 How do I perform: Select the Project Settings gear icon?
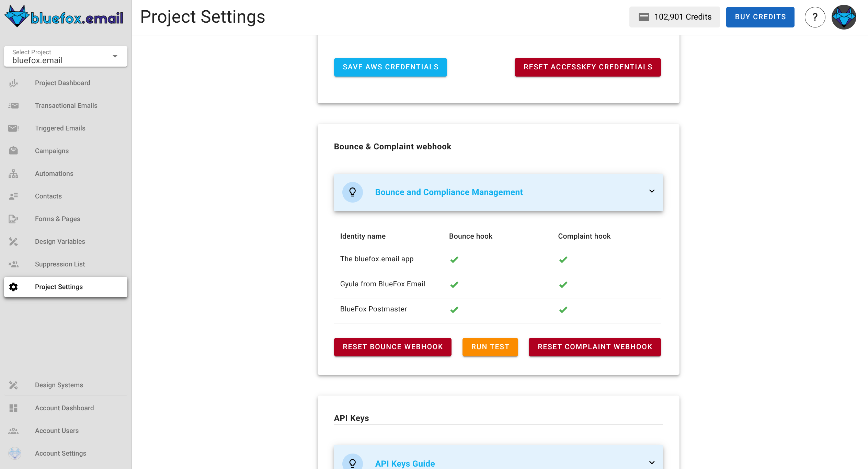(x=13, y=287)
